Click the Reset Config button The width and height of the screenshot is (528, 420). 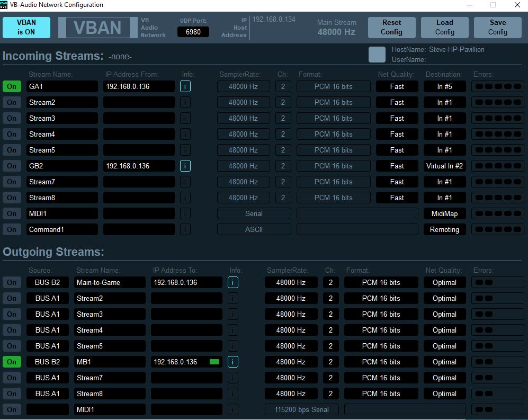391,28
